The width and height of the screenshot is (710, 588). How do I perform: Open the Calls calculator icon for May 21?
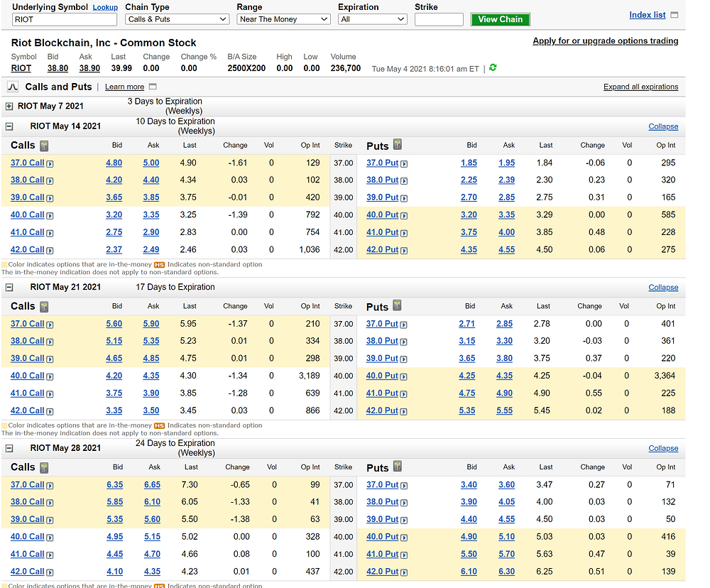(x=44, y=307)
